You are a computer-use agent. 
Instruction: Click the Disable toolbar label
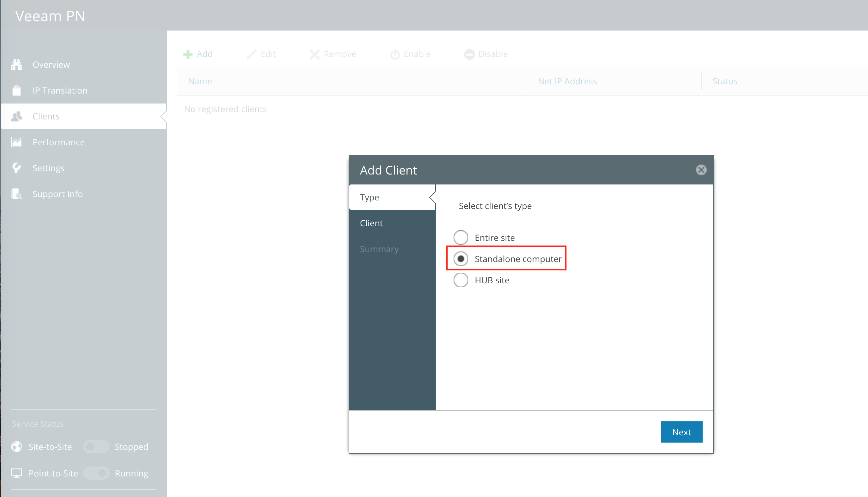[x=493, y=54]
